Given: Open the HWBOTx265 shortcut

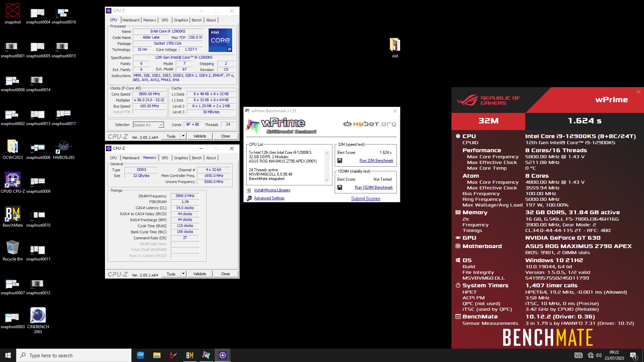Looking at the screenshot, I should 63,149.
